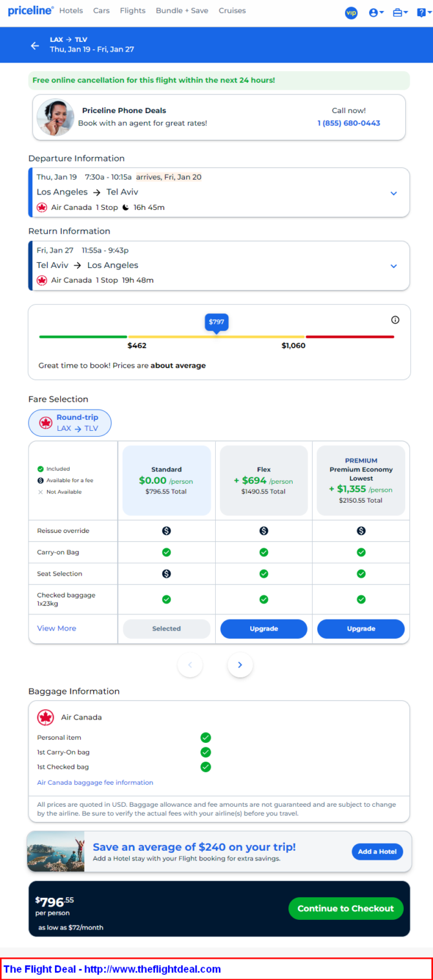The height and width of the screenshot is (980, 433).
Task: Open the Flights menu
Action: point(132,10)
